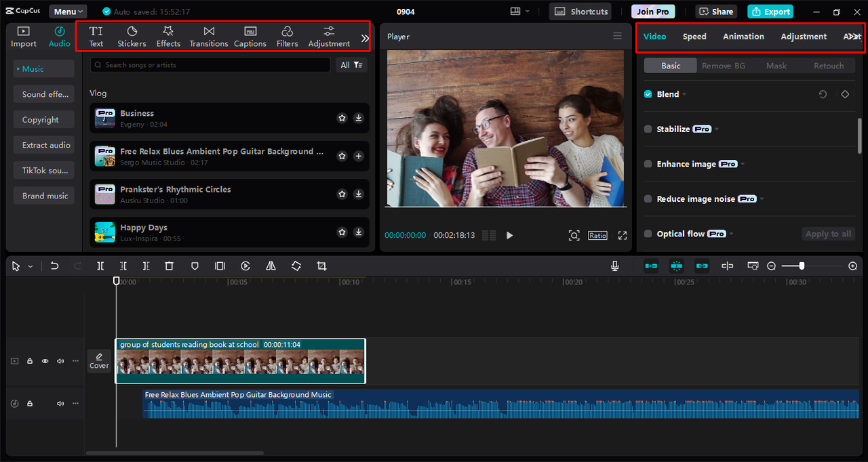The width and height of the screenshot is (868, 462).
Task: Switch to the Speed tab
Action: (694, 37)
